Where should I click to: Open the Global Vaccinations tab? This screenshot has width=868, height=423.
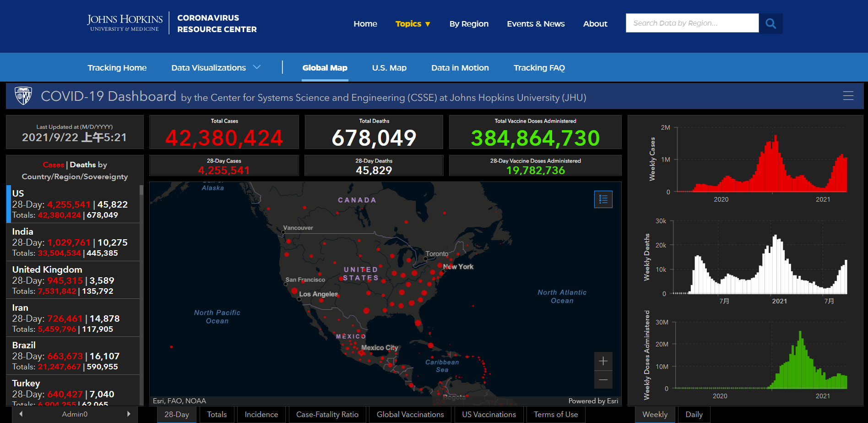tap(410, 414)
